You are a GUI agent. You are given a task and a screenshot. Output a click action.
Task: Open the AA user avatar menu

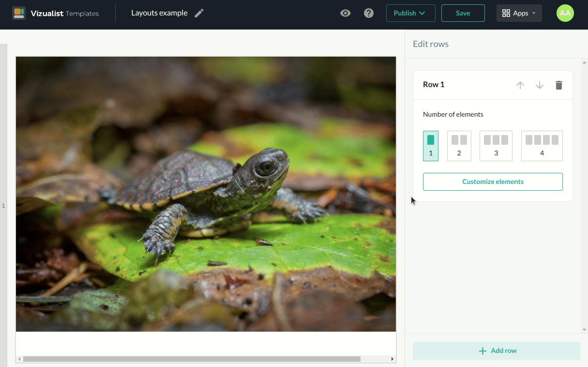click(x=565, y=13)
